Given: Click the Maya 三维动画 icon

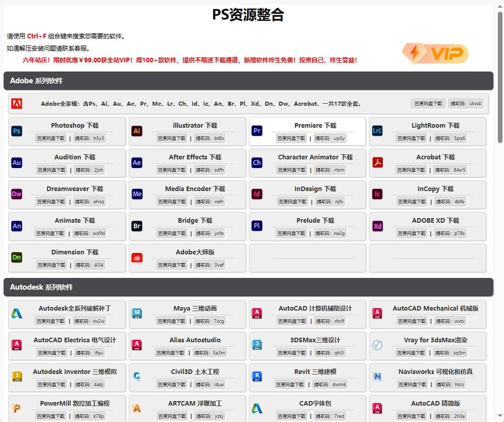Looking at the screenshot, I should tap(137, 313).
